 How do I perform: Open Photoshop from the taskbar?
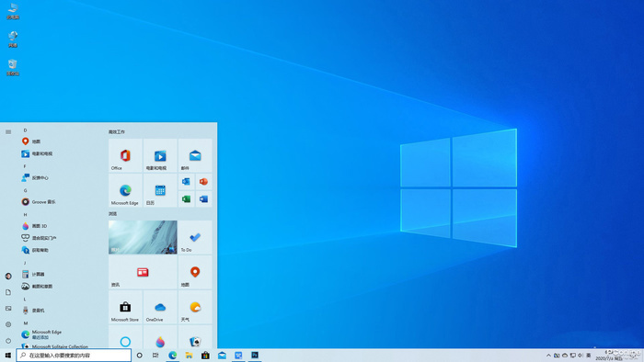point(255,355)
